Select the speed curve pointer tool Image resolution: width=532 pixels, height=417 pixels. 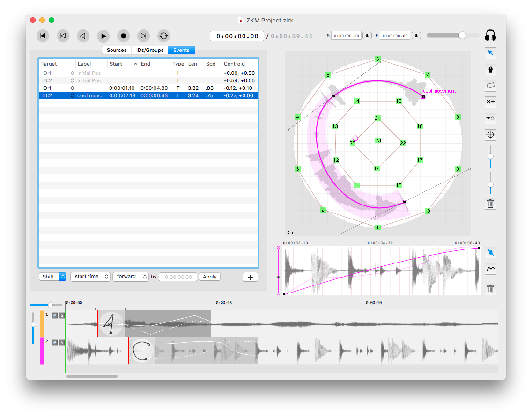(x=490, y=252)
